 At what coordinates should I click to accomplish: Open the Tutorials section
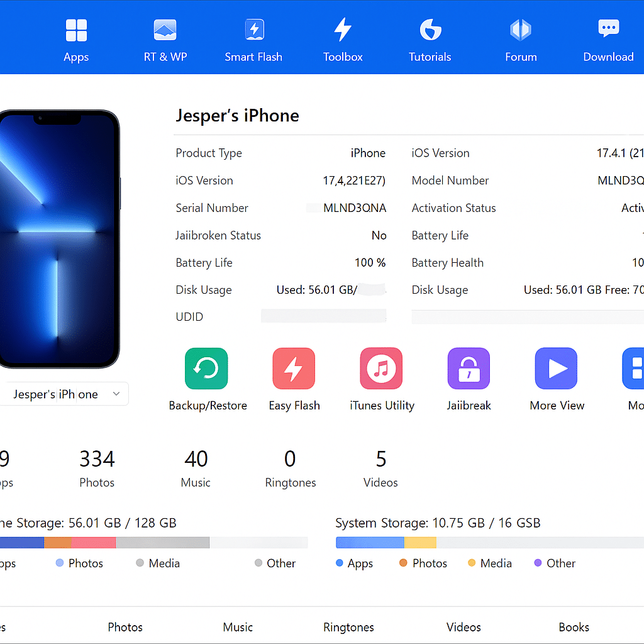[430, 38]
